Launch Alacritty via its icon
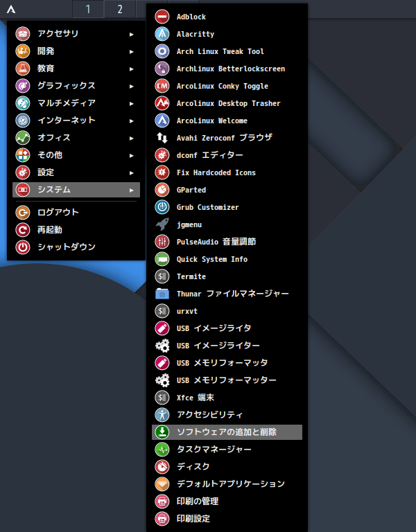 (162, 34)
